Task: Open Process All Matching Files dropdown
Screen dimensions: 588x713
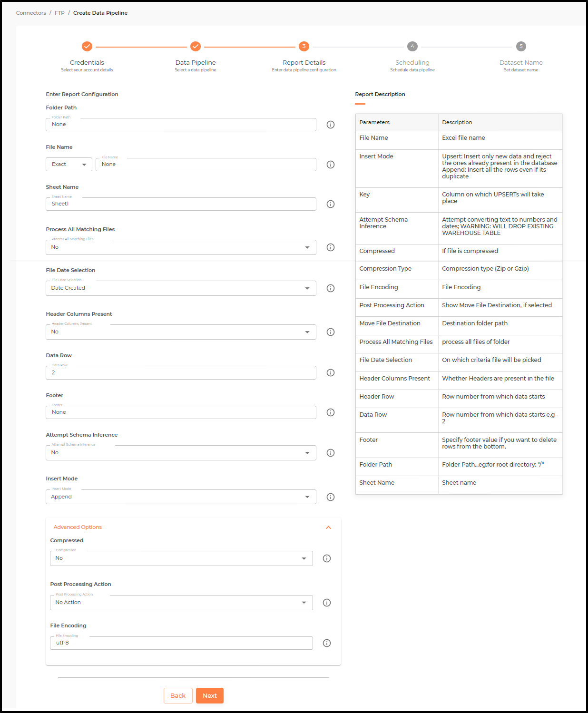Action: point(181,247)
